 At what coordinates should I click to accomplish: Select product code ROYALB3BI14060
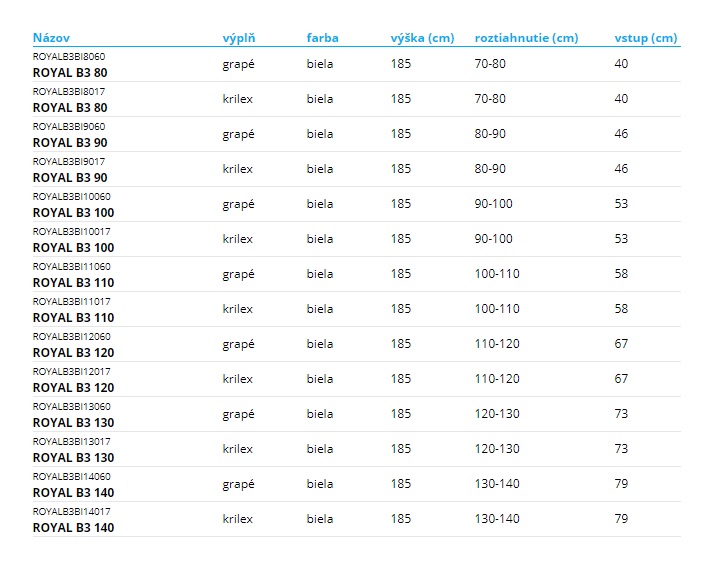point(72,477)
